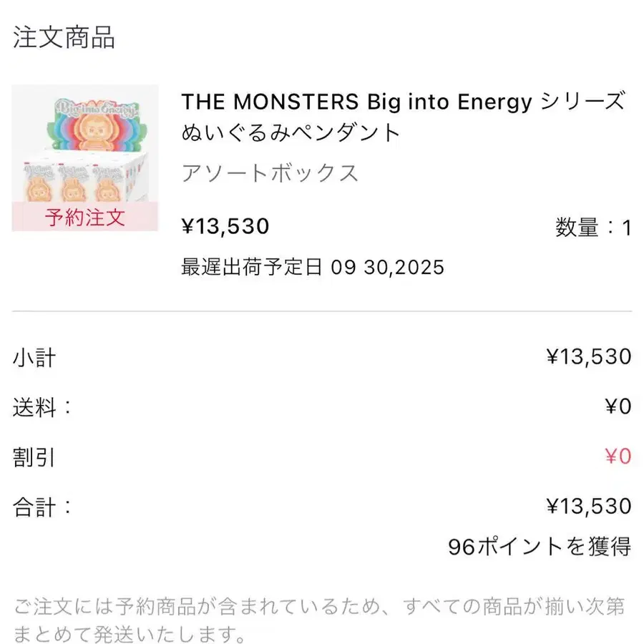Screen dimensions: 644x644
Task: Tap the 96ポイントを獲得 points text
Action: [540, 547]
